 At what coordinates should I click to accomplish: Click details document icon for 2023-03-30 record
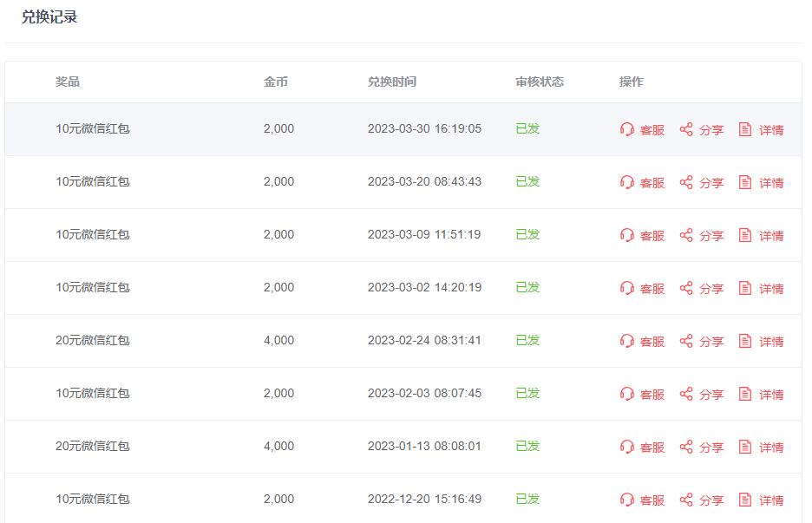[744, 129]
